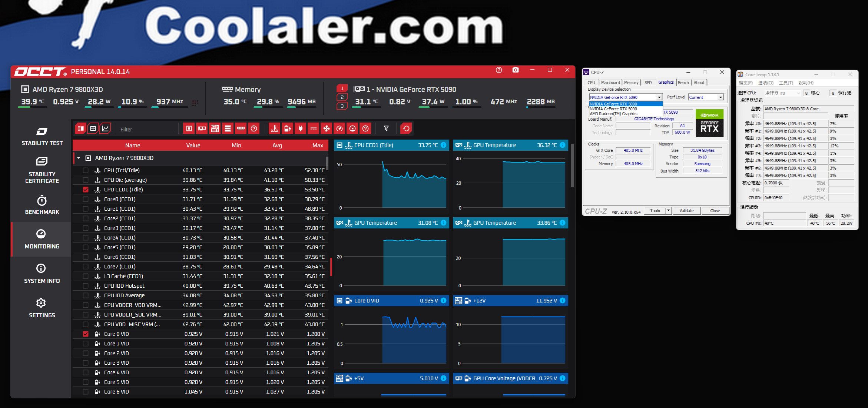
Task: Toggle storage sensor filter icon
Action: pyautogui.click(x=228, y=128)
